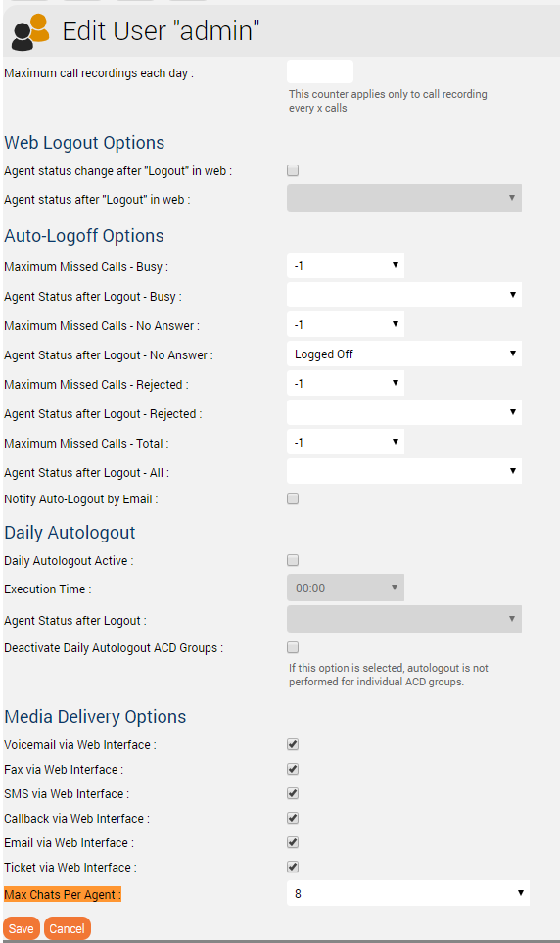Screen dimensions: 560x943
Task: Uncheck Callback via Web Interface
Action: pos(293,818)
